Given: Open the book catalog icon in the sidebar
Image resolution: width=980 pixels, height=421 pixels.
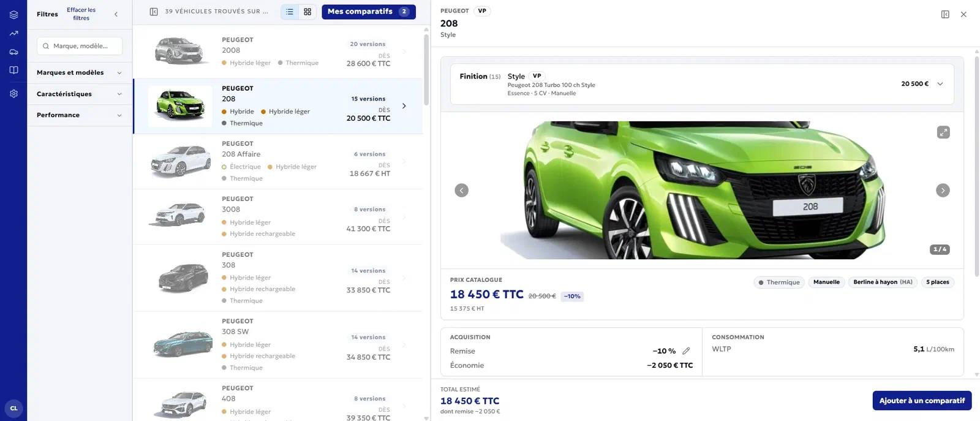Looking at the screenshot, I should [x=13, y=70].
